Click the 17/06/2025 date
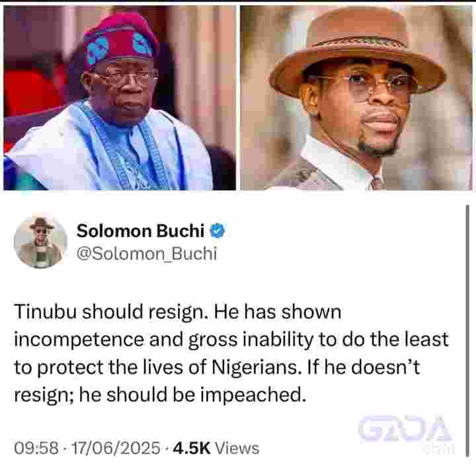The image size is (476, 475). click(116, 448)
